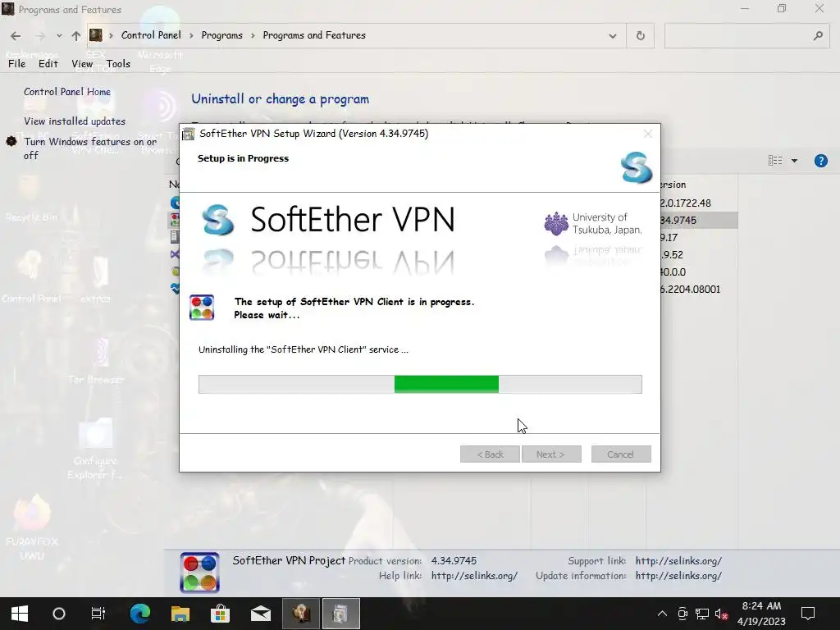Click the muted volume icon in tray
This screenshot has height=630, width=840.
(721, 614)
